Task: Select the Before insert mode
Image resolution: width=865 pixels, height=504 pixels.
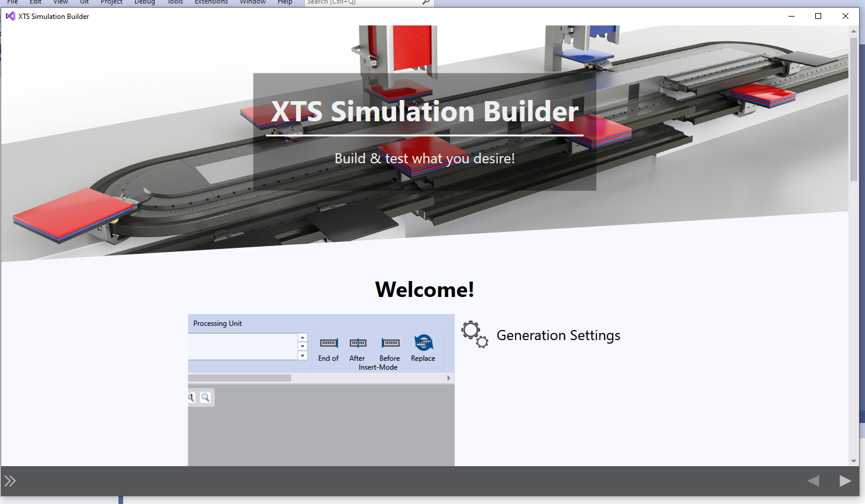Action: (x=390, y=349)
